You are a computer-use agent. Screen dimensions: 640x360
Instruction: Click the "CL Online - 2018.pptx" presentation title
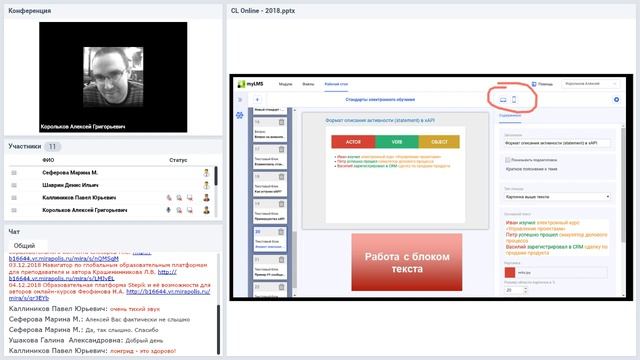263,11
